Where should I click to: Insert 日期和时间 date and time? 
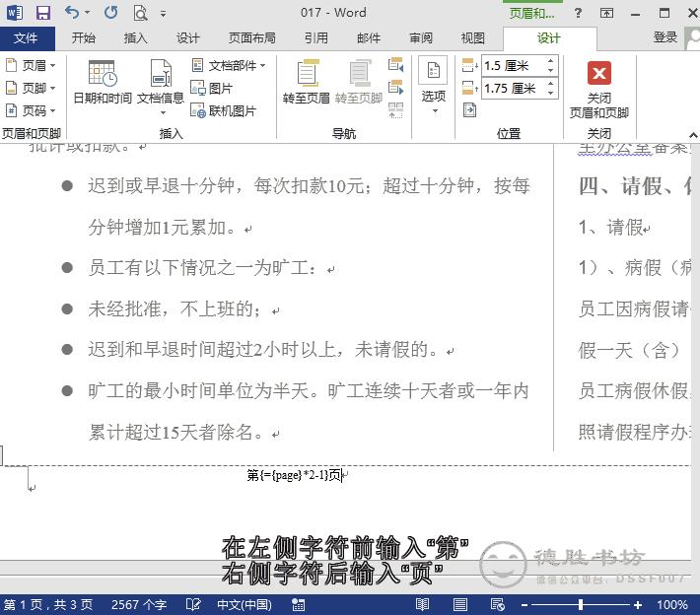click(103, 83)
